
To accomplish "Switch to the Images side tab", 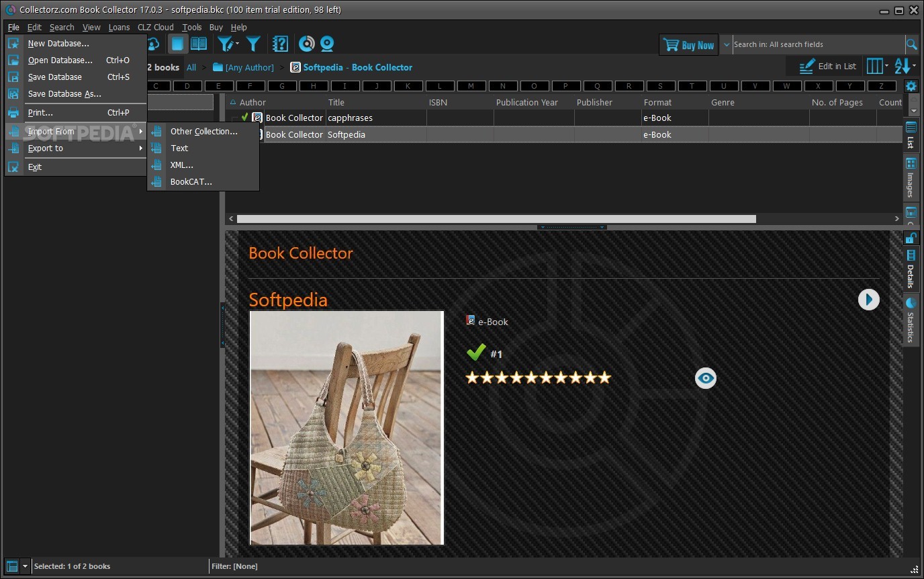I will [x=911, y=178].
